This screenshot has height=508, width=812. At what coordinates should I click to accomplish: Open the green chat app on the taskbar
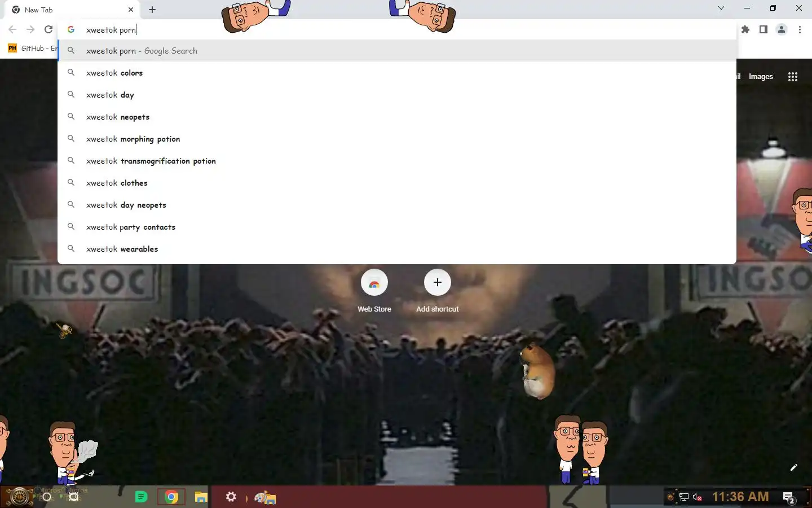pos(141,497)
